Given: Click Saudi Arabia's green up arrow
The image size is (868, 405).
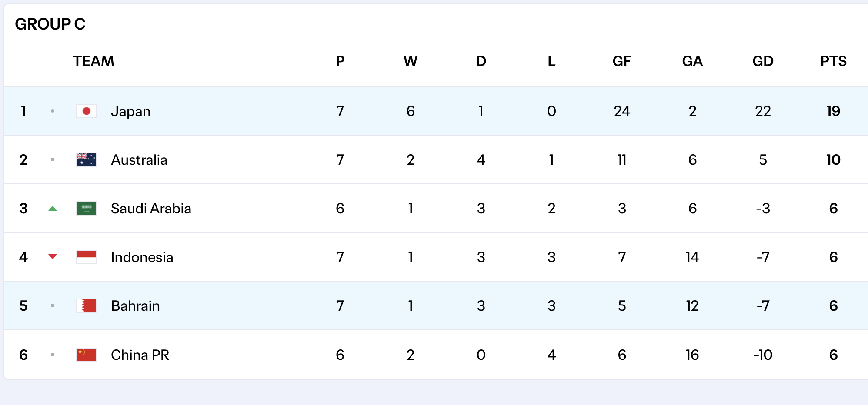Looking at the screenshot, I should [x=53, y=209].
